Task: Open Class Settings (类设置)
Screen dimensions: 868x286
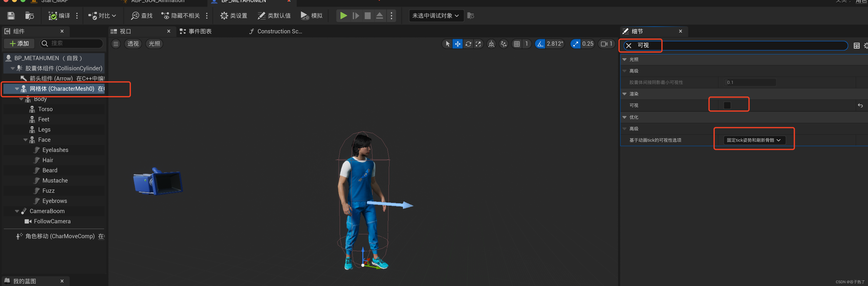Action: pyautogui.click(x=234, y=16)
